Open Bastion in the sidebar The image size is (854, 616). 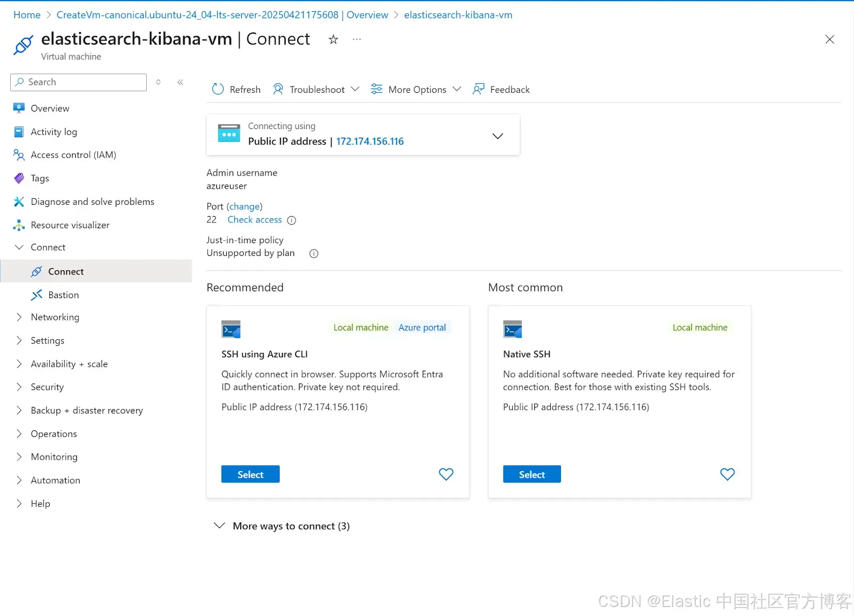pos(63,295)
